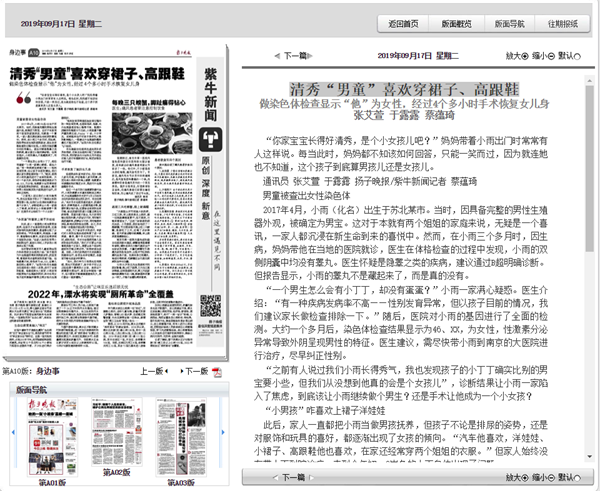Click the zoom out (缩小) icon at bottom
This screenshot has height=491, width=600.
click(x=553, y=478)
